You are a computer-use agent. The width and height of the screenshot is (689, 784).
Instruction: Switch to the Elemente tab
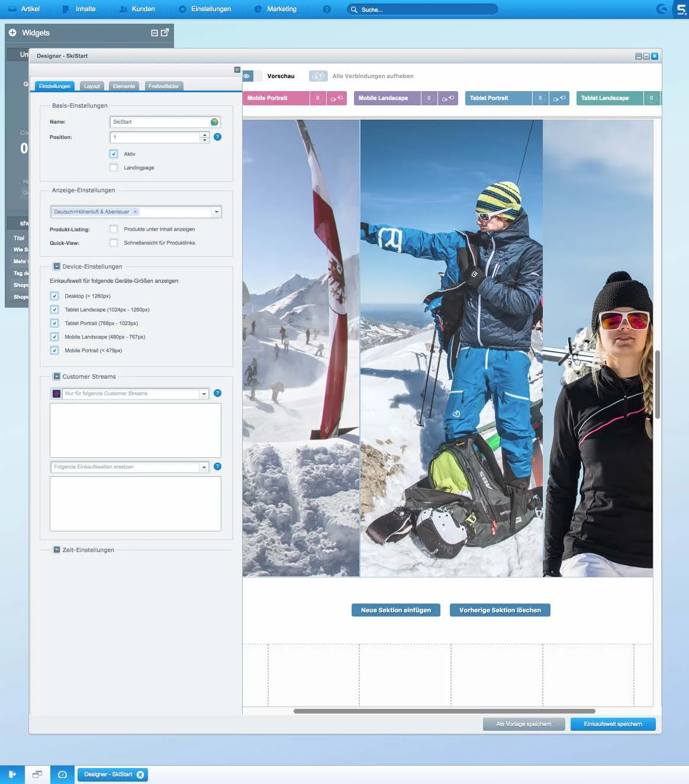[124, 86]
